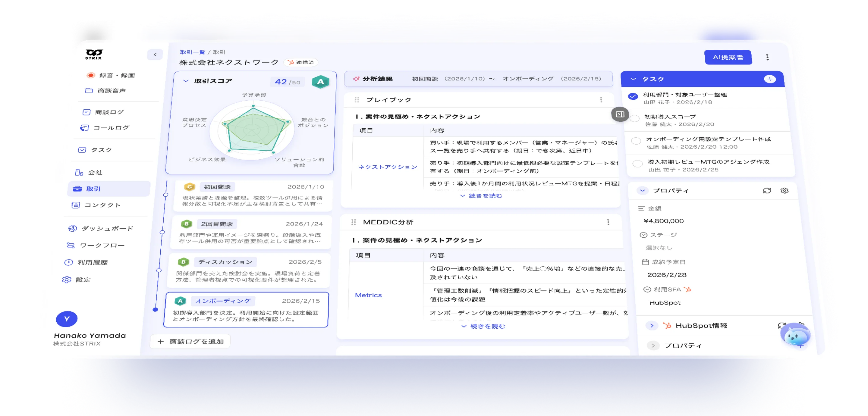Screen dimensions: 868x416
Task: Click the 初回商談 timeline marker
Action: pyautogui.click(x=165, y=195)
